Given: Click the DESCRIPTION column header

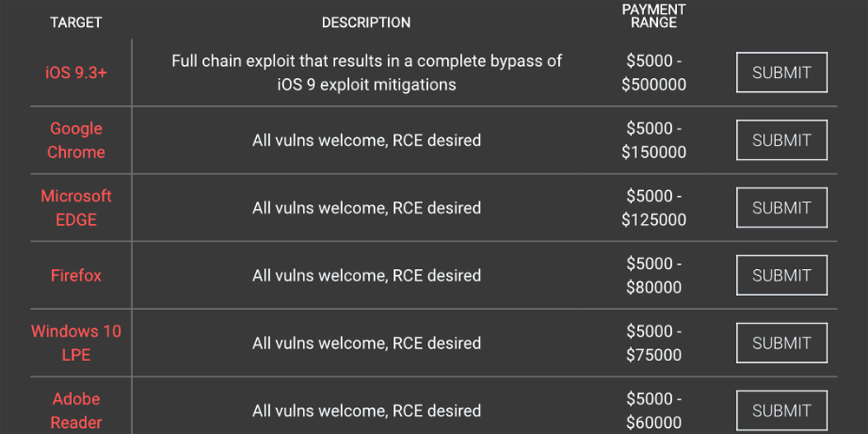Looking at the screenshot, I should [x=366, y=23].
